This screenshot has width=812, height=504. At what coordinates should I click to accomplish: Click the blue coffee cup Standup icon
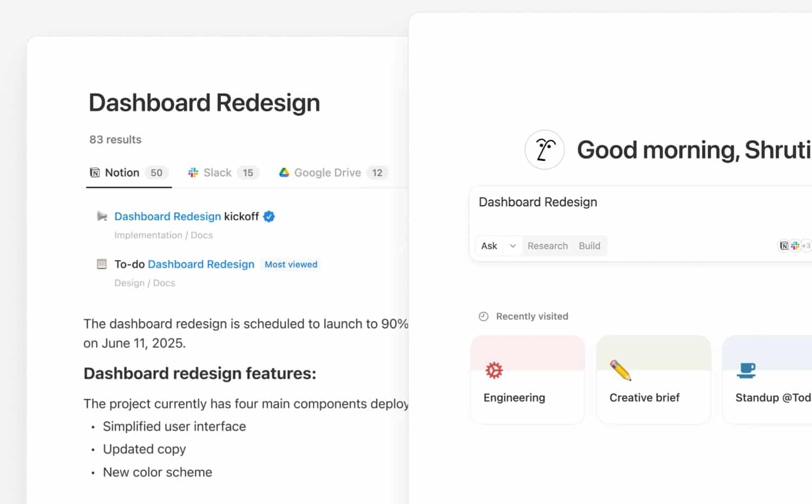click(x=746, y=370)
